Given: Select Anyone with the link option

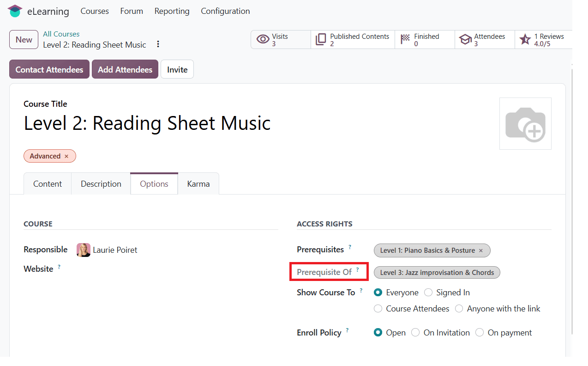Looking at the screenshot, I should click(x=459, y=309).
